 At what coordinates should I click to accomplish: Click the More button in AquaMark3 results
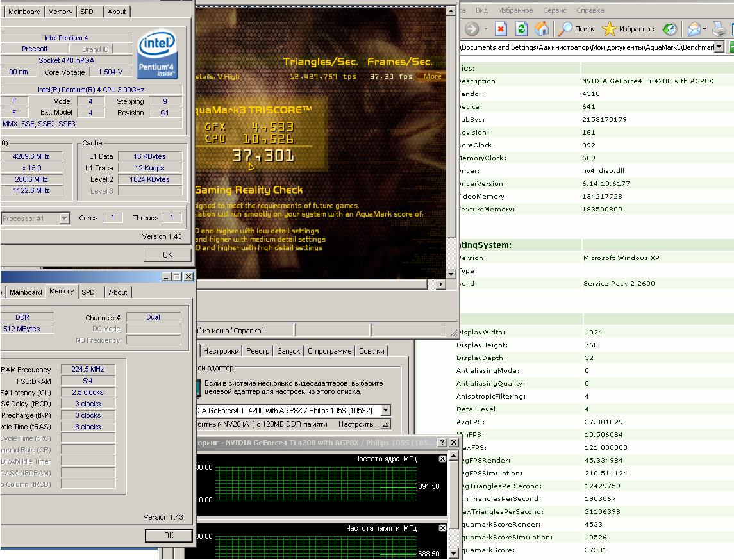(432, 76)
